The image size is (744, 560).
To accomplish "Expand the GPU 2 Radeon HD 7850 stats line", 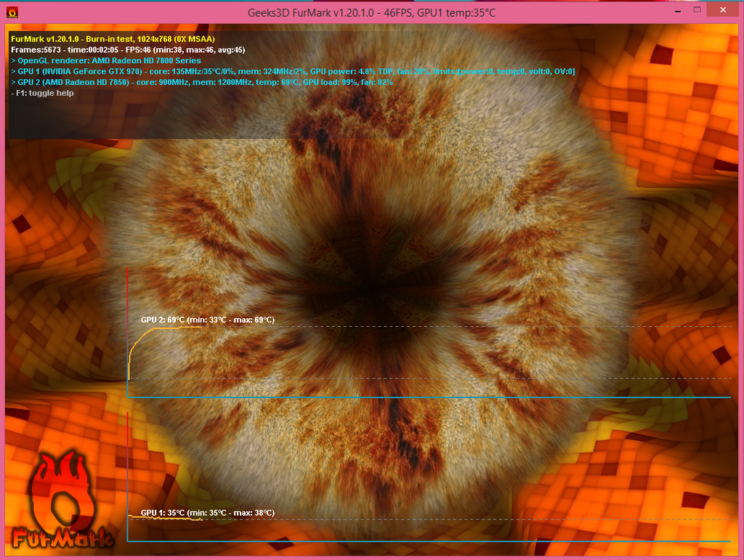I will [203, 82].
